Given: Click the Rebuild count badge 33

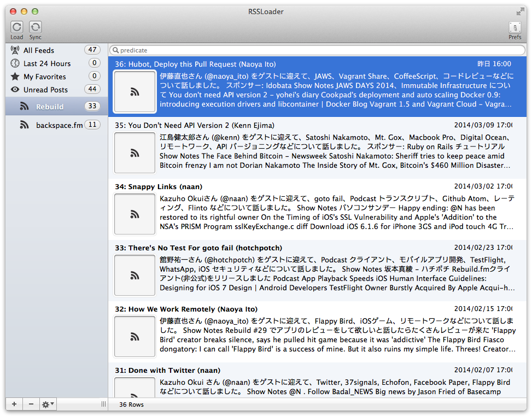Looking at the screenshot, I should click(92, 106).
